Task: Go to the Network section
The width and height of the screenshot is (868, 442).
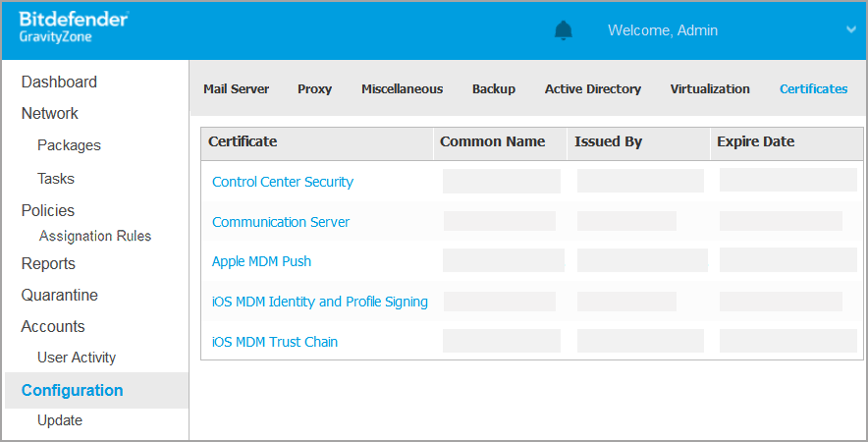Action: click(x=50, y=114)
